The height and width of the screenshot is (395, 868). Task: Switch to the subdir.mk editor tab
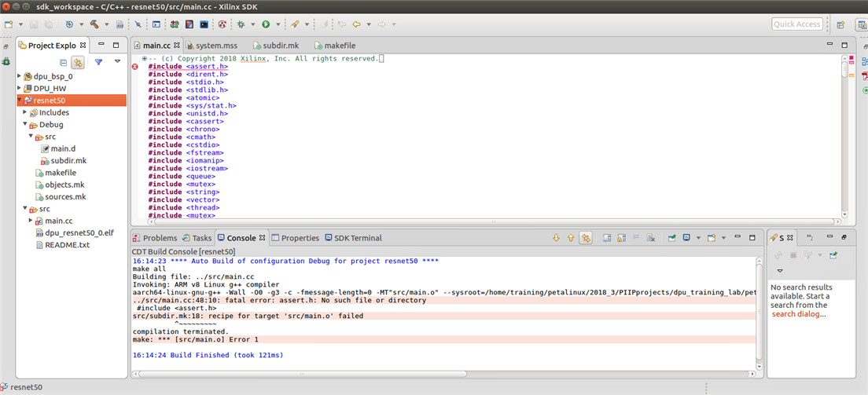tap(275, 46)
